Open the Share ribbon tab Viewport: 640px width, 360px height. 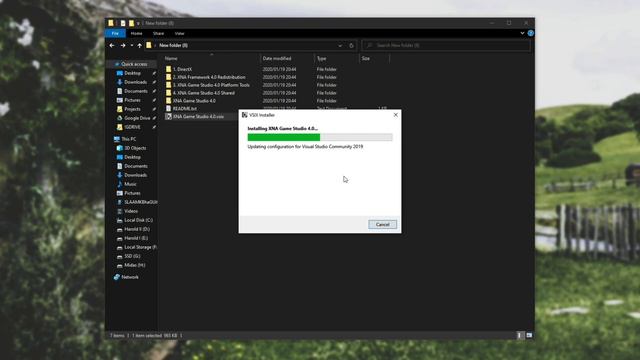(x=158, y=33)
